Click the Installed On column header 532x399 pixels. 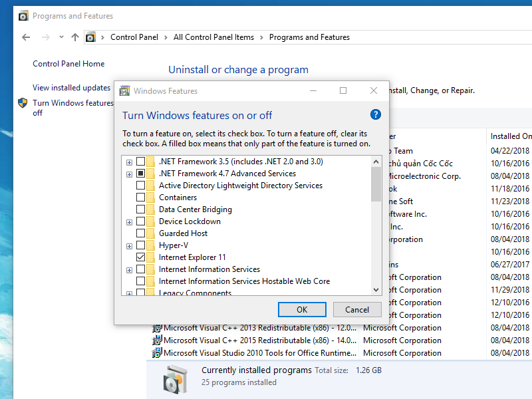[509, 136]
